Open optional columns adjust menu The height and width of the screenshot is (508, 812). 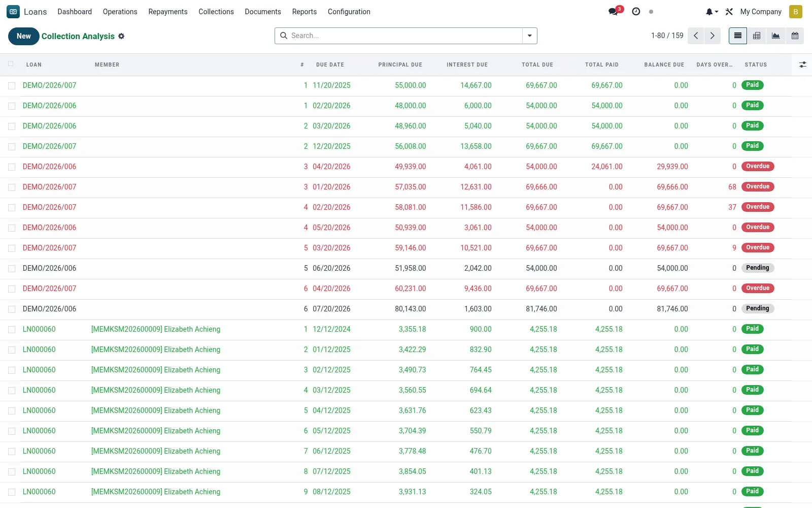802,65
